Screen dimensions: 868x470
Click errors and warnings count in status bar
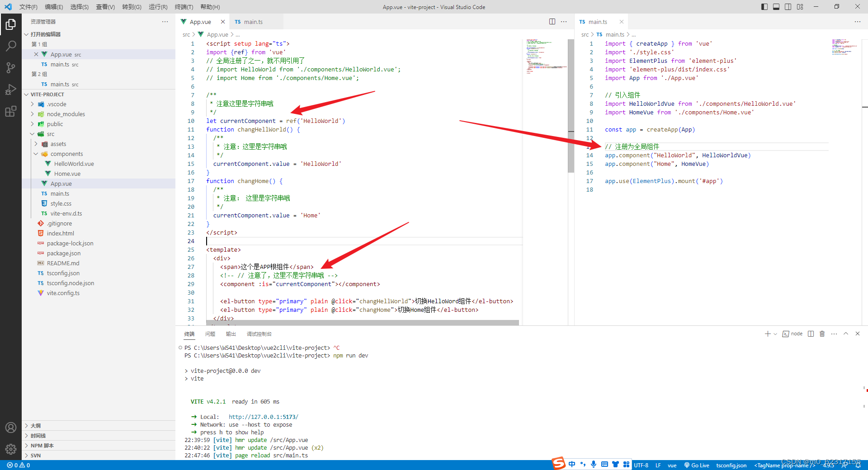click(x=19, y=465)
